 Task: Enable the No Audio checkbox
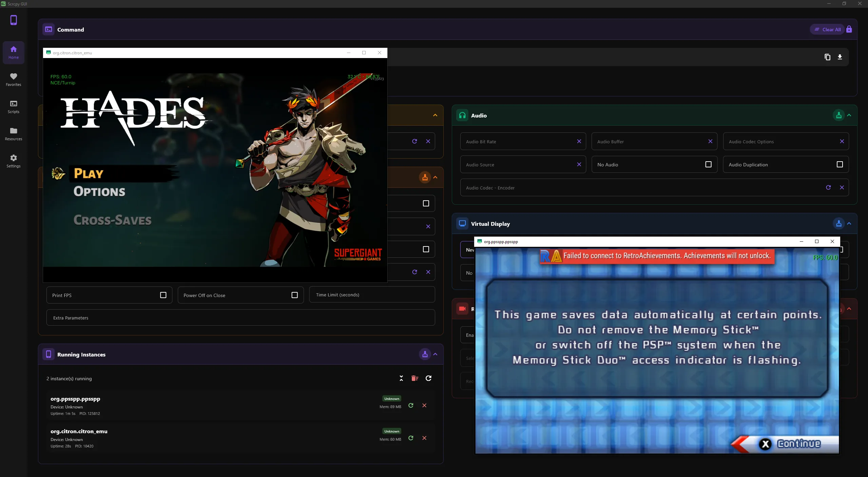click(x=708, y=164)
